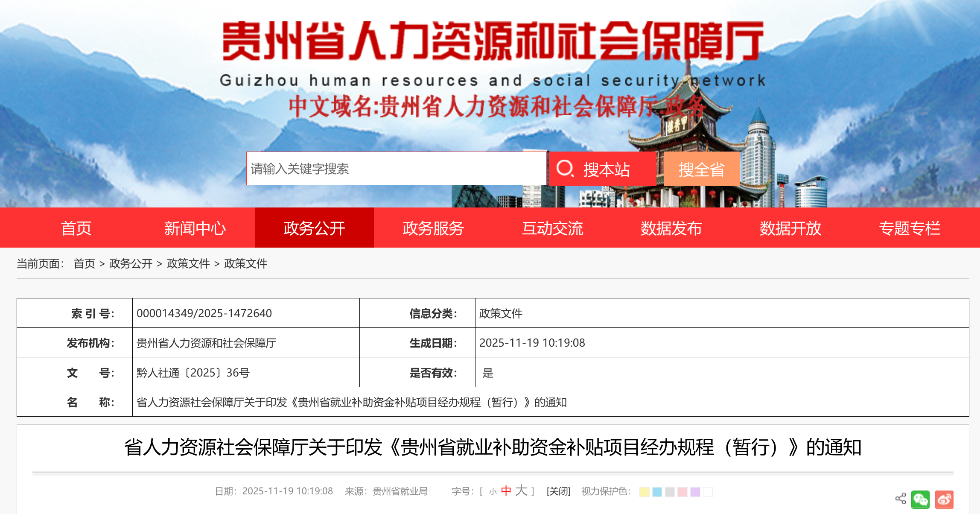The width and height of the screenshot is (980, 514).
Task: Click the generic share icon
Action: (x=900, y=499)
